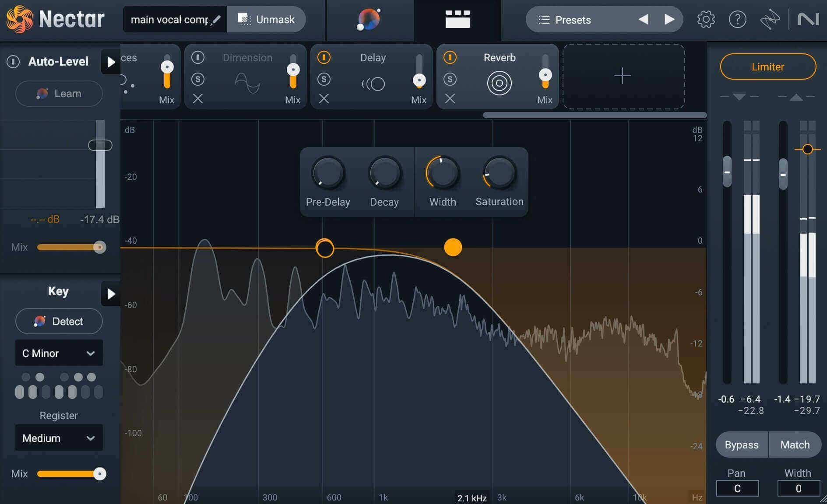This screenshot has width=827, height=504.
Task: Open the C Minor key dropdown
Action: click(x=59, y=353)
